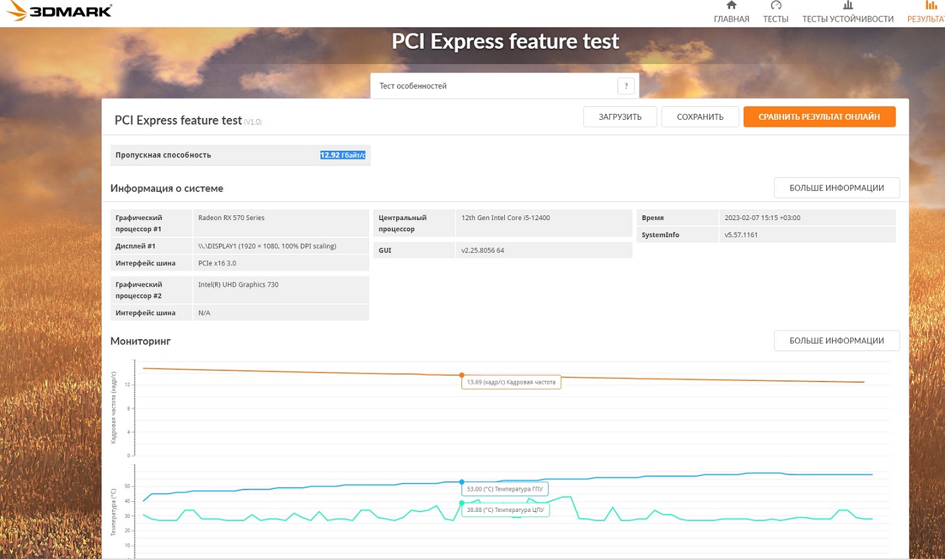Click the 3DMark logo
Image resolution: width=945 pixels, height=560 pixels.
59,11
